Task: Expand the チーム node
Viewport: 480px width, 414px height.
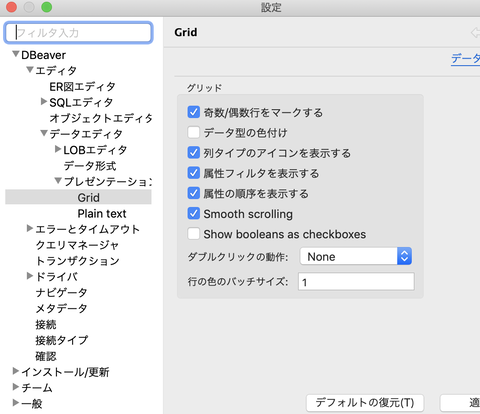Action: 15,387
